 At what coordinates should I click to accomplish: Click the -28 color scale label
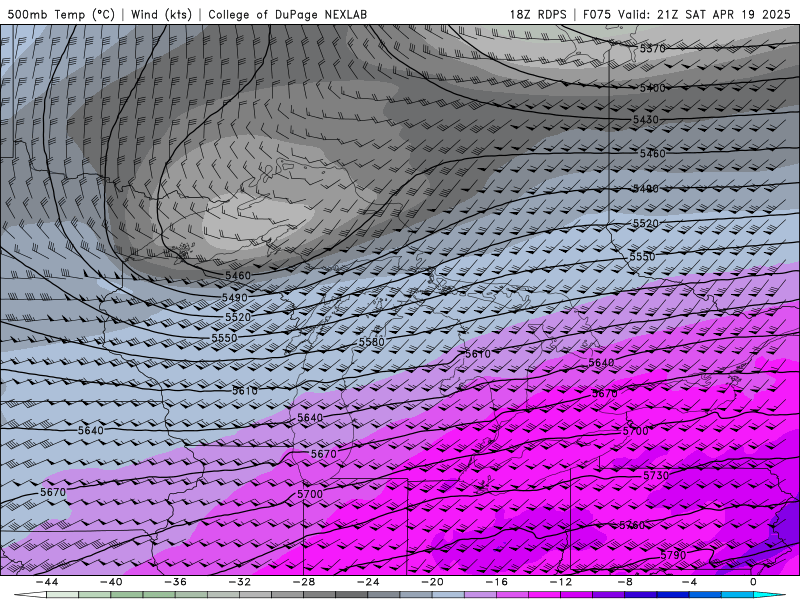pyautogui.click(x=304, y=582)
